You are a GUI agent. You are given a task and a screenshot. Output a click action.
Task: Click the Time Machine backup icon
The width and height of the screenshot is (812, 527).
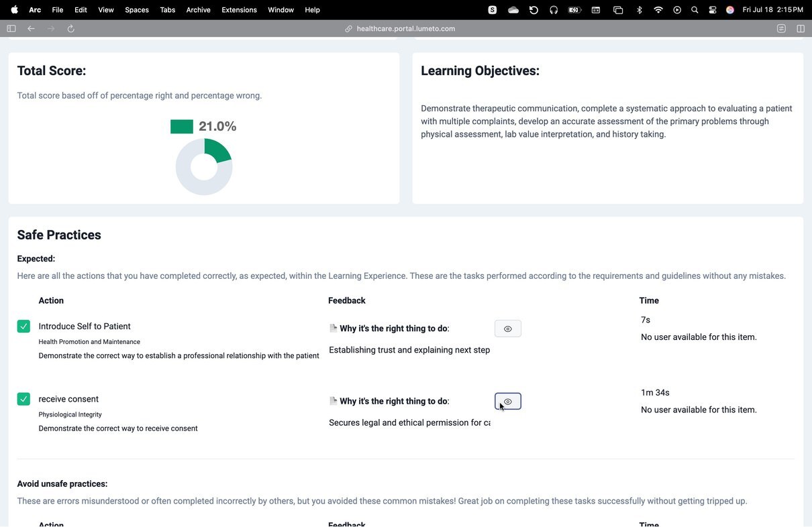pos(534,10)
